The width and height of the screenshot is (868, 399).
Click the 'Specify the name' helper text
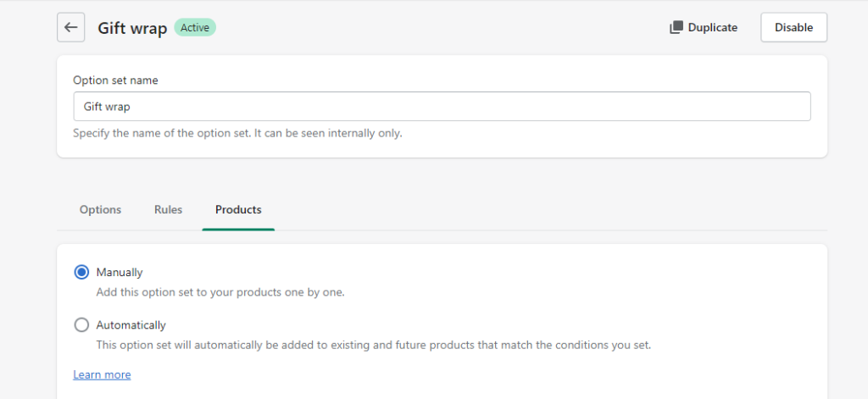pos(237,133)
